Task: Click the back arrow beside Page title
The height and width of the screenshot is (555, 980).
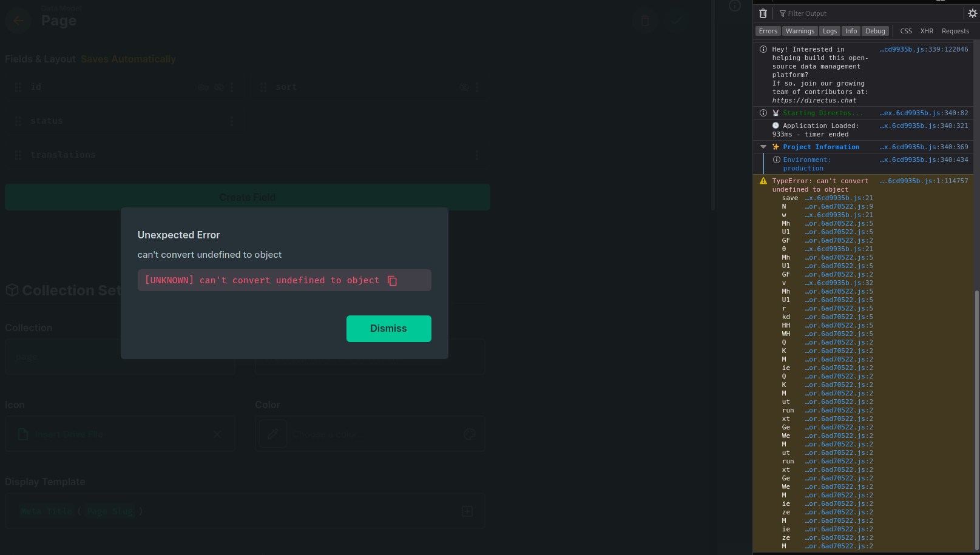Action: (x=18, y=21)
